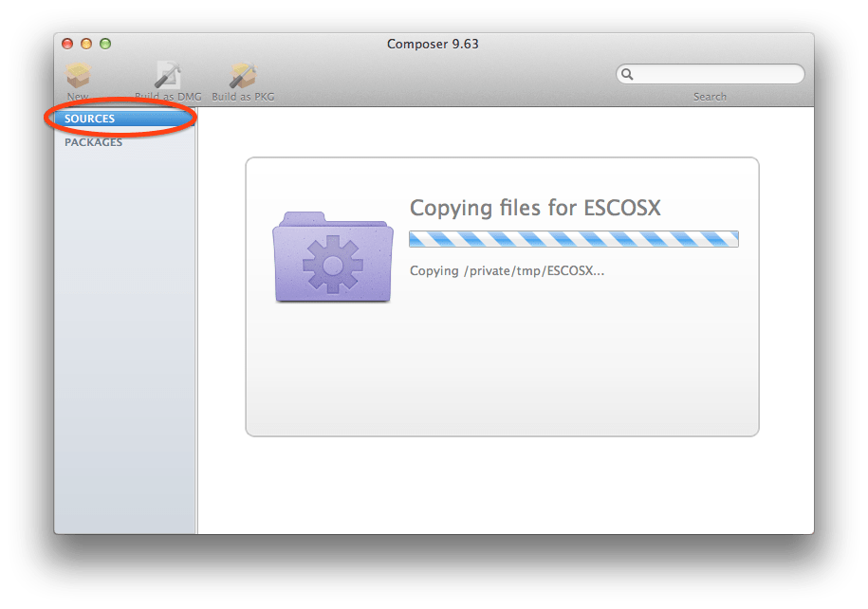Click the New package box icon
This screenshot has height=609, width=868.
[78, 75]
